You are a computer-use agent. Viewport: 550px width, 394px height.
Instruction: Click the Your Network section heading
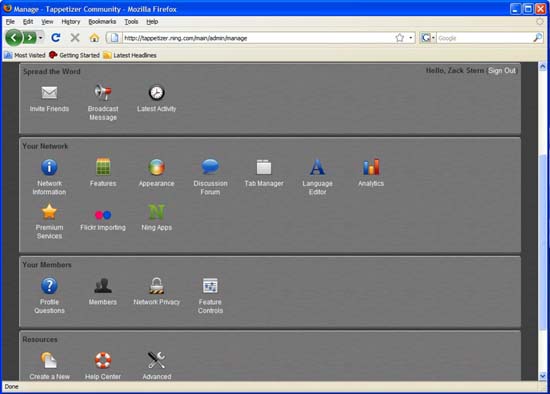[45, 146]
